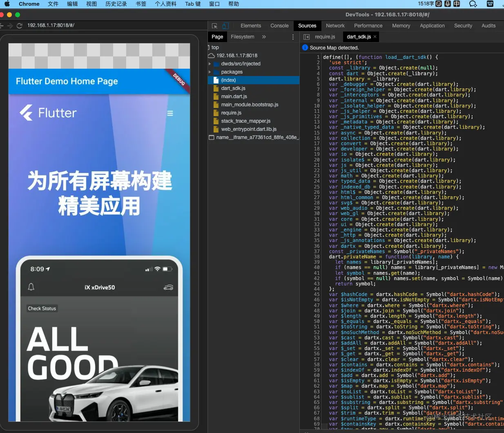Open the 历史记录 menu
Screen dimensions: 504x433
tap(116, 4)
